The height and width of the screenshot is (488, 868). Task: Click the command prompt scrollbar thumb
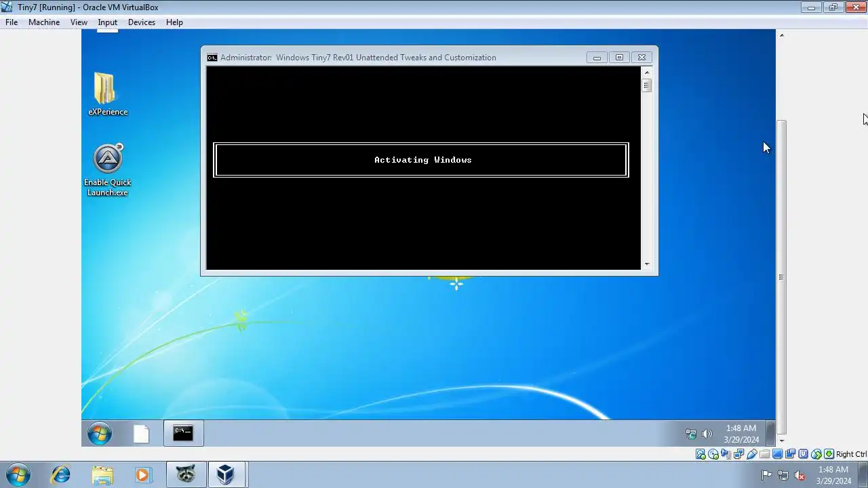(647, 85)
